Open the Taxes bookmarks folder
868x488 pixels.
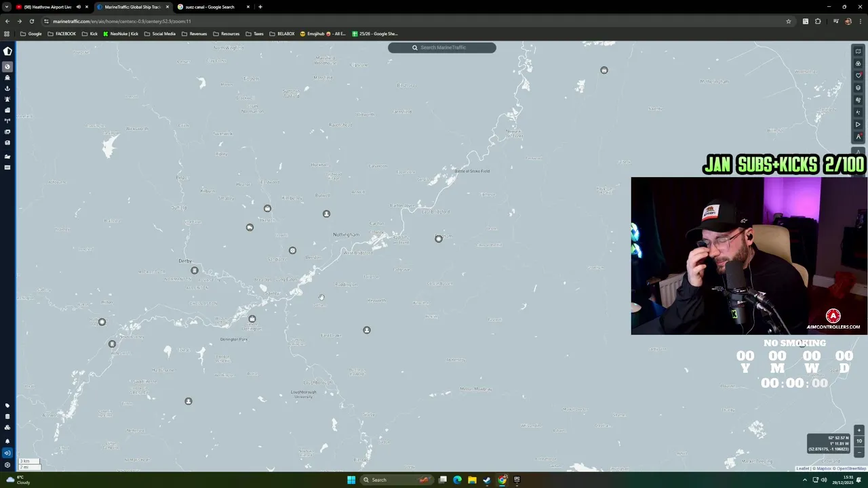(x=255, y=34)
